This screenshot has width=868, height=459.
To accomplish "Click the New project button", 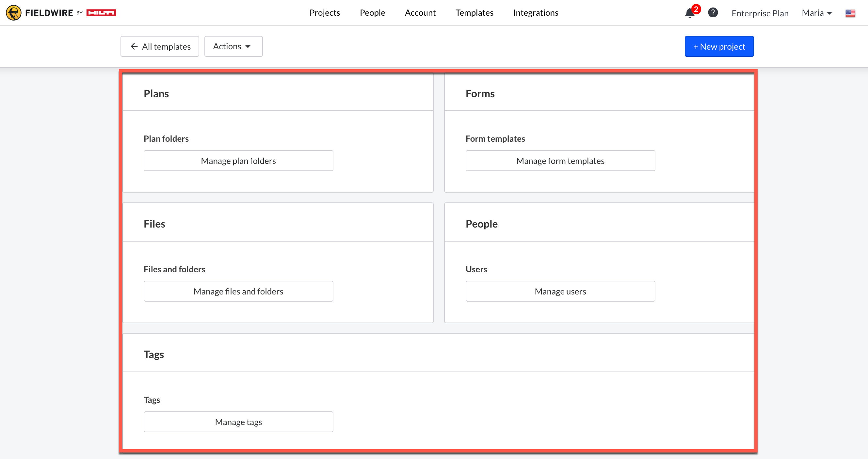I will [719, 46].
